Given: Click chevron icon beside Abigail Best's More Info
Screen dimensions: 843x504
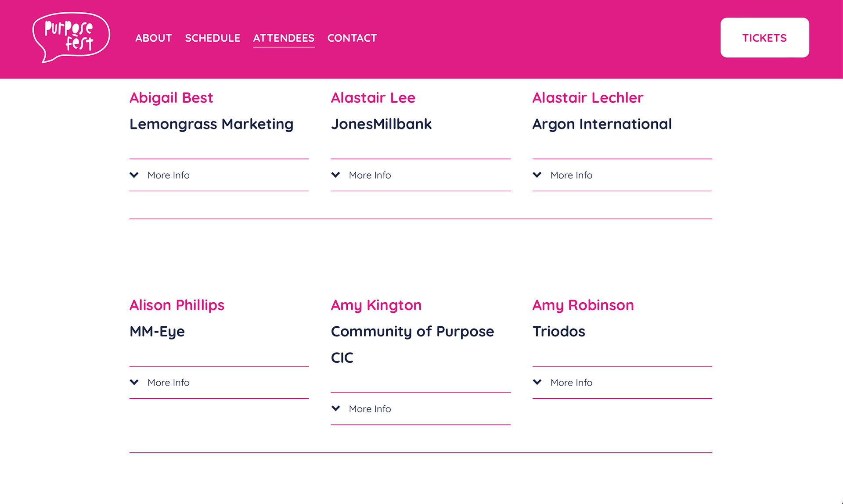Looking at the screenshot, I should coord(134,175).
